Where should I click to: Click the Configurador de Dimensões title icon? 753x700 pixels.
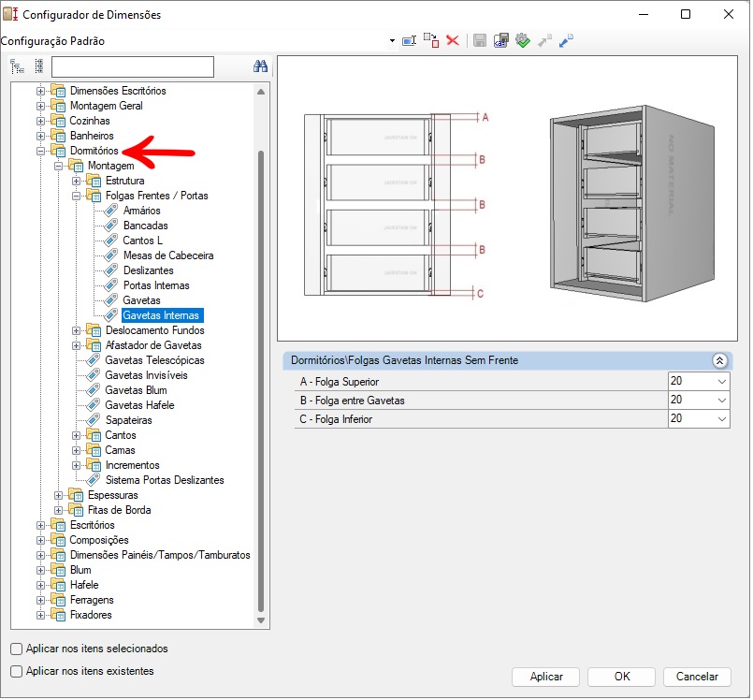pyautogui.click(x=10, y=14)
